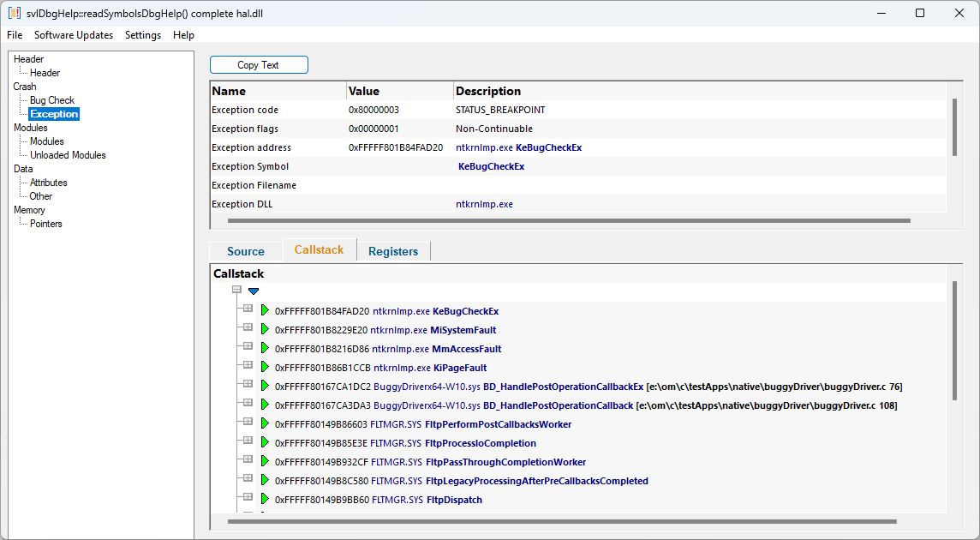Click the exception table vertical scrollbar
This screenshot has height=540, width=980.
954,127
